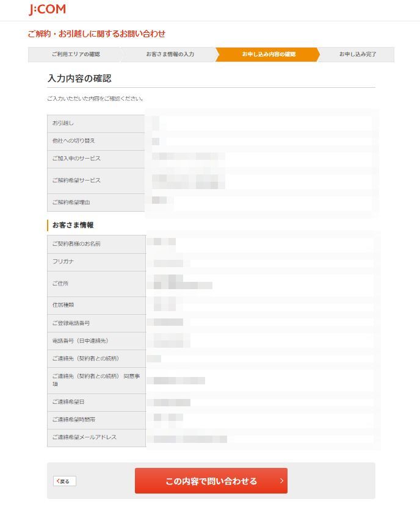
Task: Submit with この内容で問い合わせる button
Action: pyautogui.click(x=211, y=481)
